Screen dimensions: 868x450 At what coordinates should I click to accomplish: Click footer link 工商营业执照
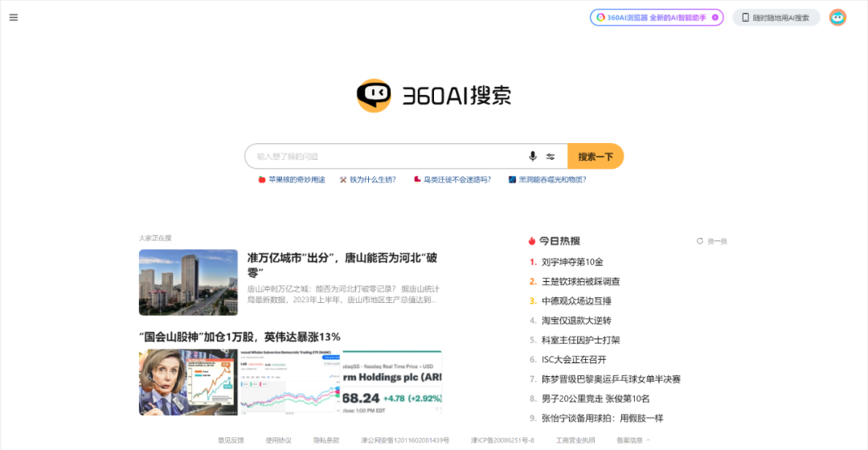(575, 440)
